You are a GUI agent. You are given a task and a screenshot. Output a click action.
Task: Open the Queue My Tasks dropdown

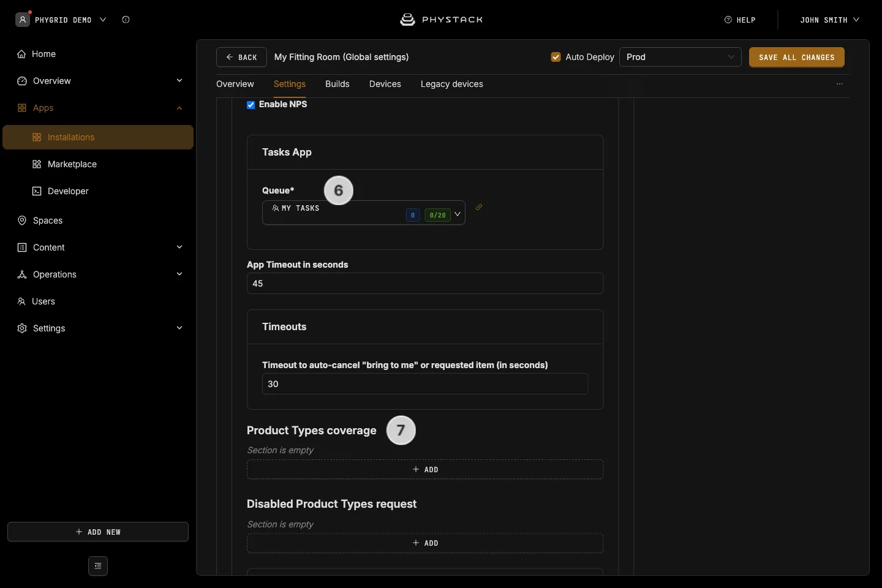(x=364, y=213)
